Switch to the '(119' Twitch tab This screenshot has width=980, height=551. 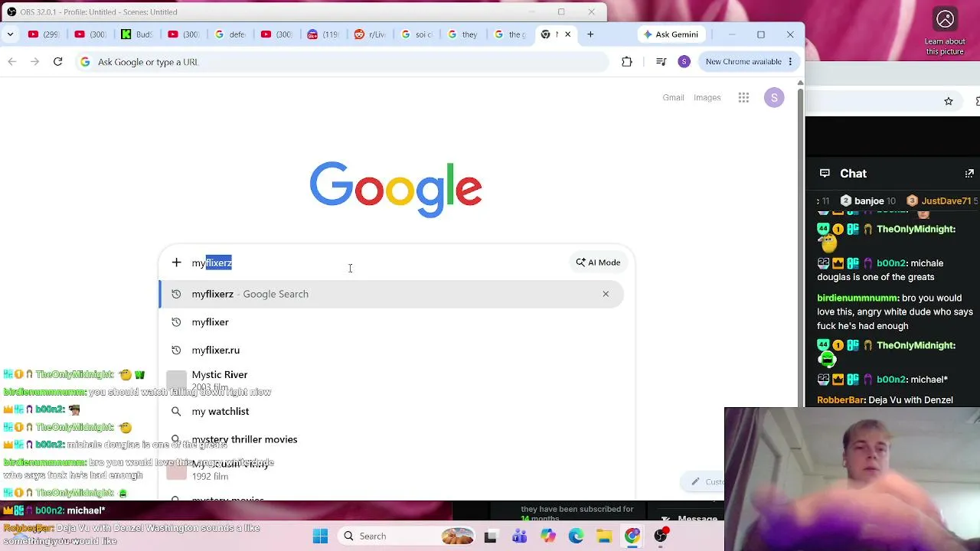323,34
